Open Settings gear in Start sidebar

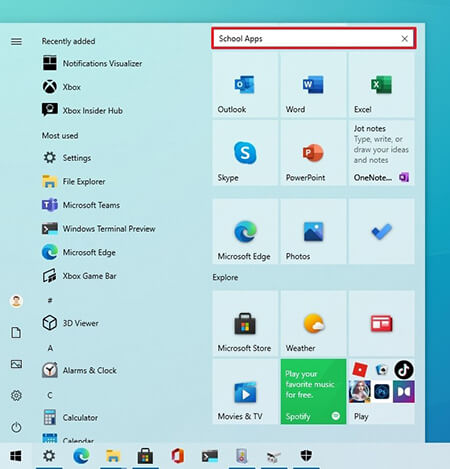pyautogui.click(x=16, y=395)
